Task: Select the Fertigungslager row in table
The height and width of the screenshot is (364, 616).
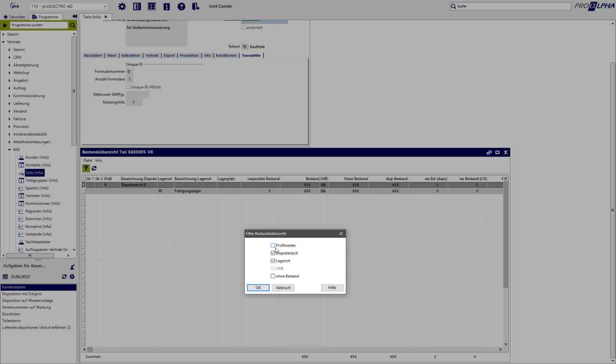Action: pos(292,191)
